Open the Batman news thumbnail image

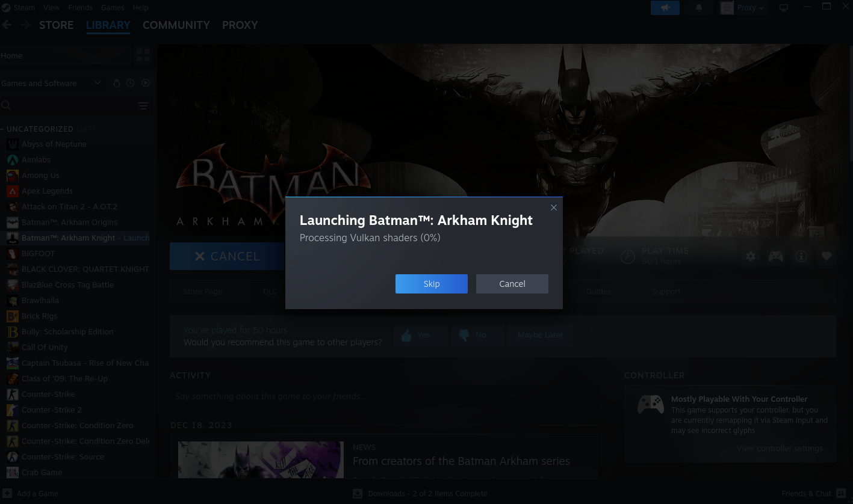pyautogui.click(x=261, y=461)
